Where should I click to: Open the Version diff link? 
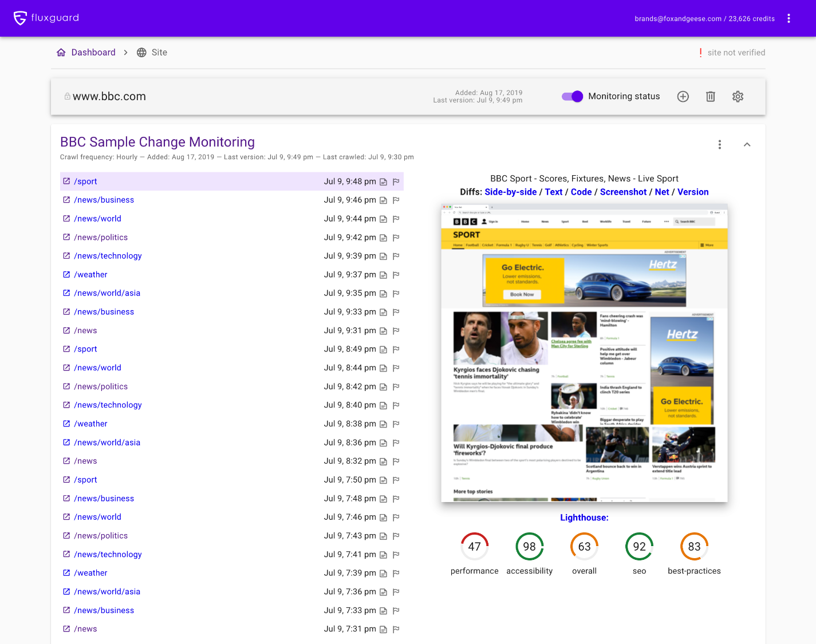[693, 192]
